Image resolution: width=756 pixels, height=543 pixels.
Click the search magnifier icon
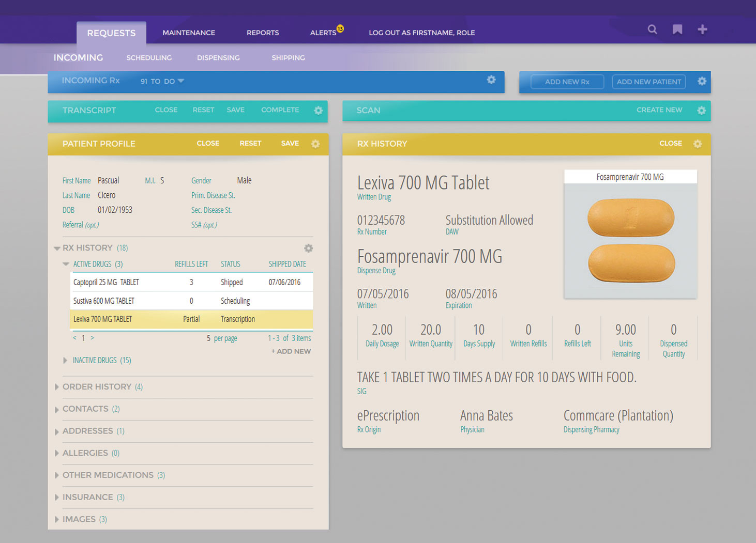point(653,29)
